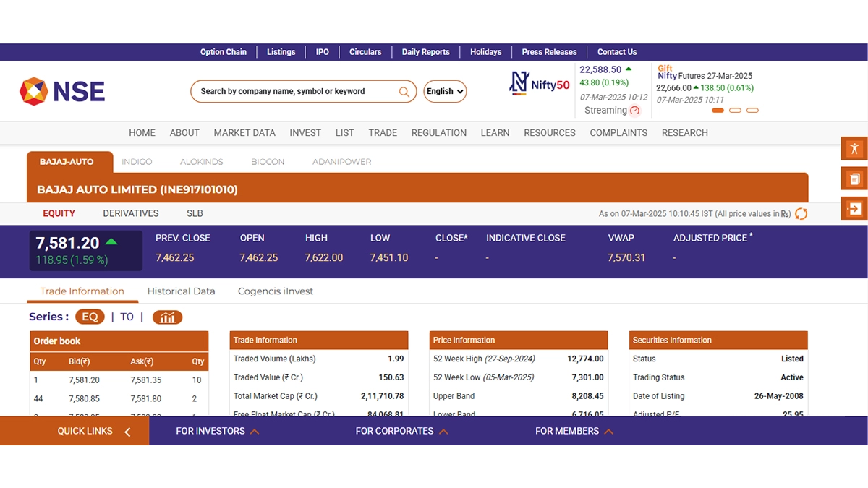Select the second ticker carousel dot
Image resolution: width=868 pixels, height=488 pixels.
pyautogui.click(x=735, y=111)
